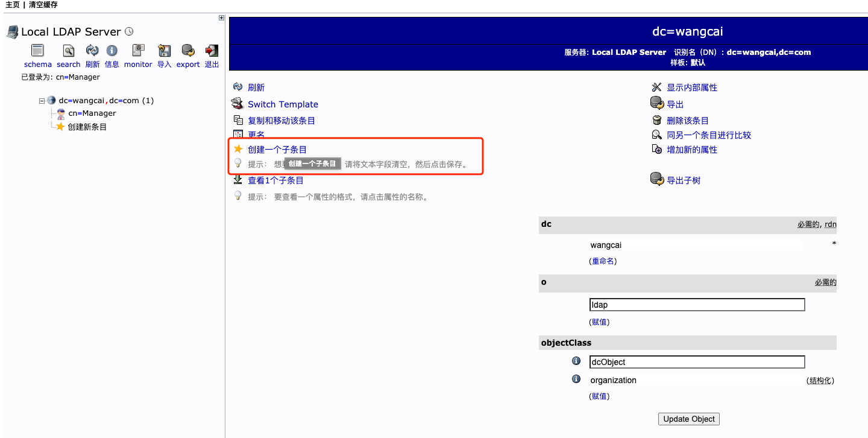Click the trash icon next to 删除该条目
868x438 pixels.
[657, 119]
